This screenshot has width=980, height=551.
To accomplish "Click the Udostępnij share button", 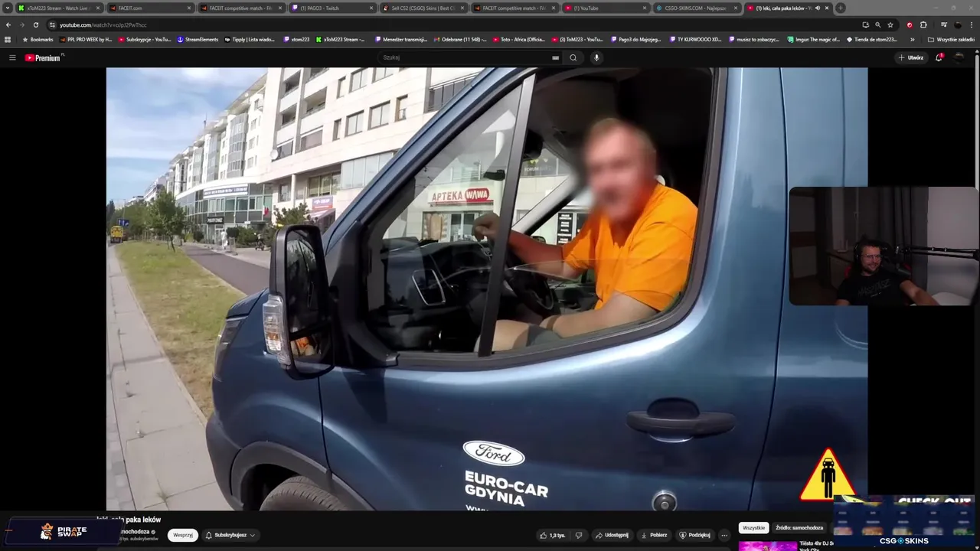I will [612, 535].
